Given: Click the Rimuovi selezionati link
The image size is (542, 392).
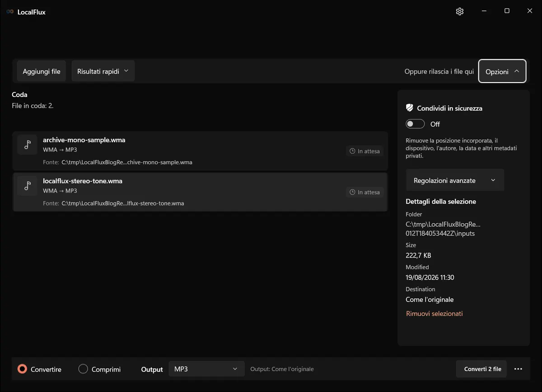Looking at the screenshot, I should [434, 314].
